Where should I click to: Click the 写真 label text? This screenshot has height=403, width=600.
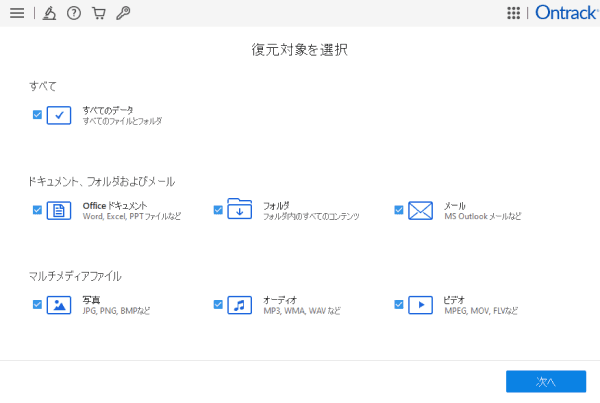[91, 300]
